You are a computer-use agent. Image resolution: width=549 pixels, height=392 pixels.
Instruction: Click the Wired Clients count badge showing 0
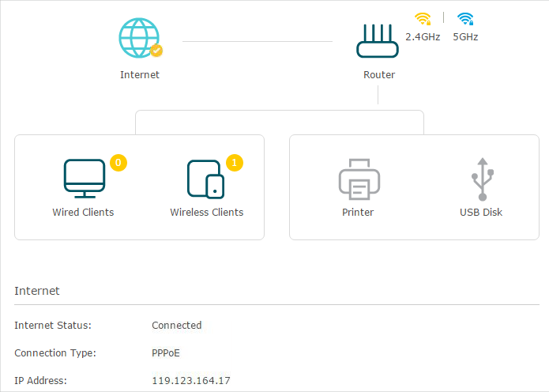pos(118,163)
